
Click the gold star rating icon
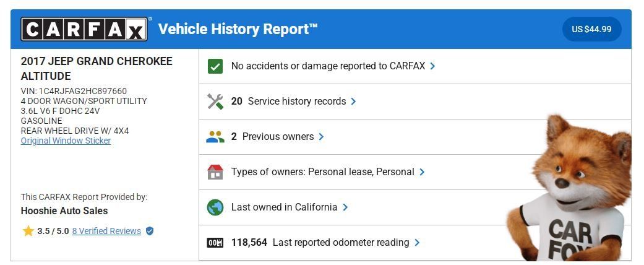coord(28,231)
